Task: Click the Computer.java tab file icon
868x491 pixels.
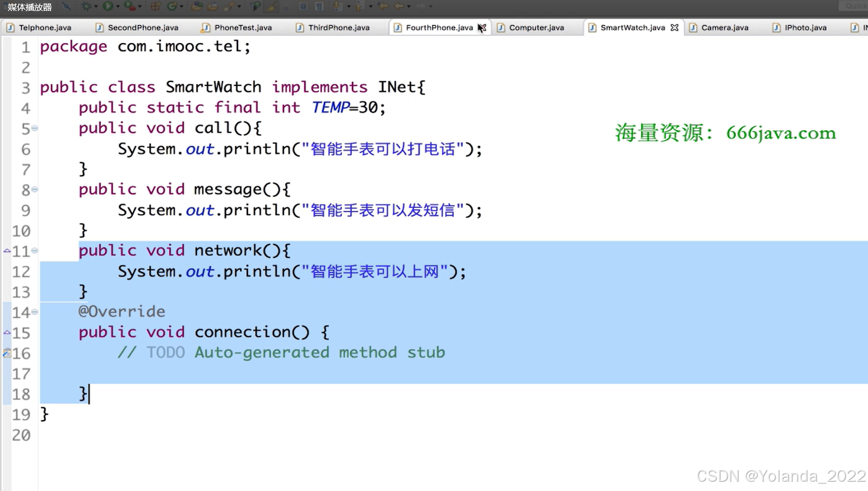Action: coord(500,27)
